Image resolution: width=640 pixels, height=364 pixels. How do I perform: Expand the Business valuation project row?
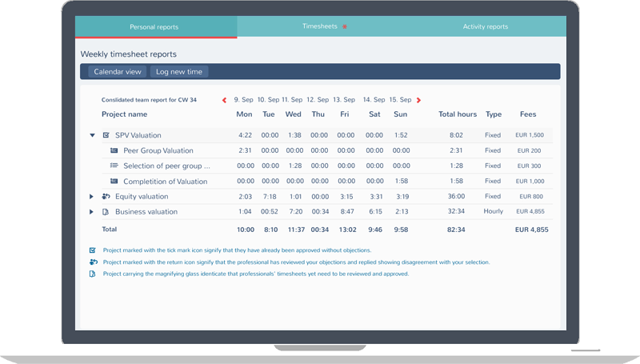coord(93,212)
